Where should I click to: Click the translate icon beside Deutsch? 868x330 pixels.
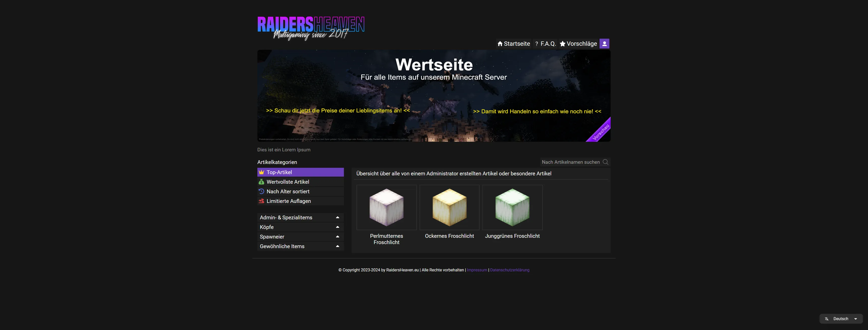pos(827,319)
